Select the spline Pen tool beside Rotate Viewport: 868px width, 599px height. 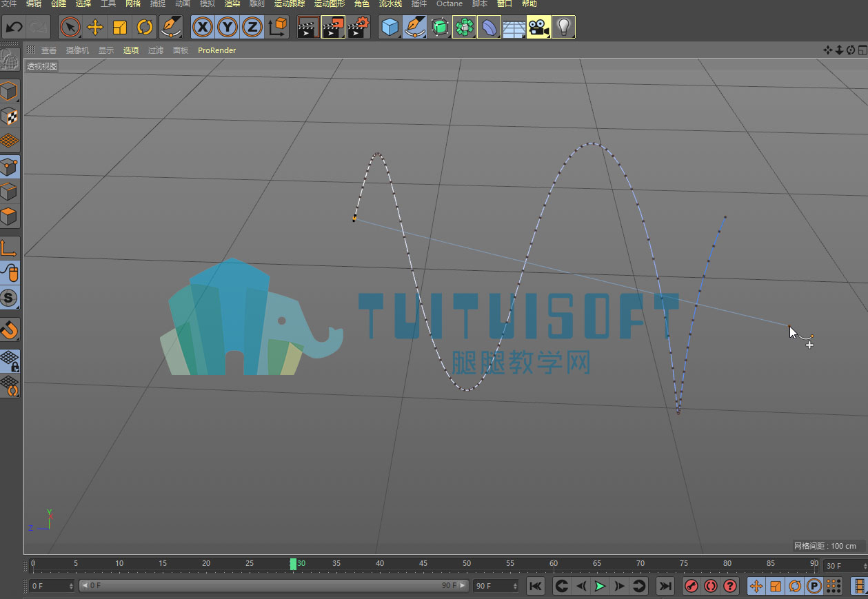170,28
